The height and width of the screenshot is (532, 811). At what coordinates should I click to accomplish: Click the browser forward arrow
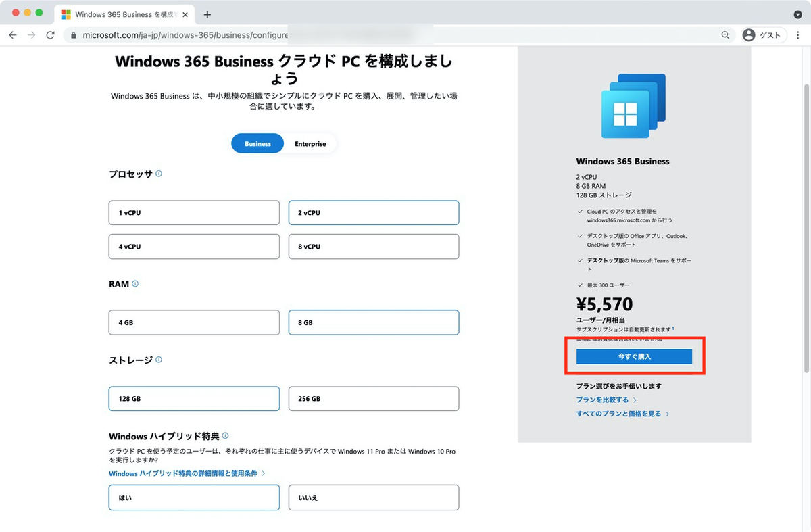[31, 35]
